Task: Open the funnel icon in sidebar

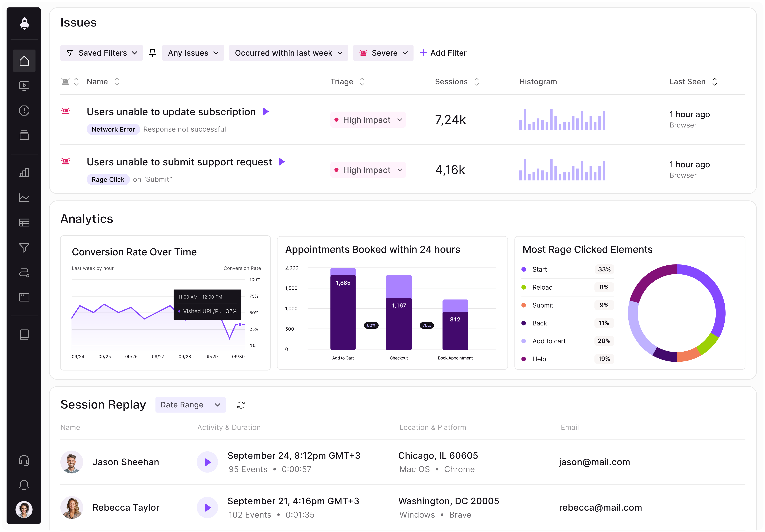Action: [x=24, y=248]
